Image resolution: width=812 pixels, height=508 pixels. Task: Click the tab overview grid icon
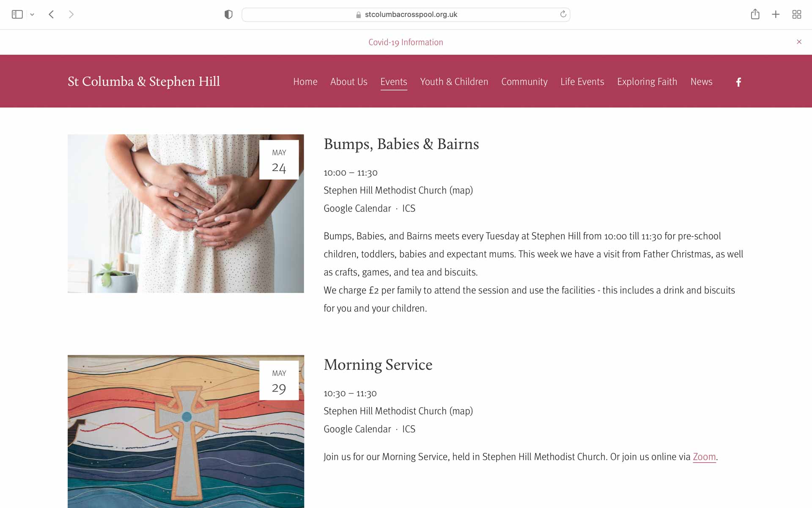pyautogui.click(x=796, y=15)
